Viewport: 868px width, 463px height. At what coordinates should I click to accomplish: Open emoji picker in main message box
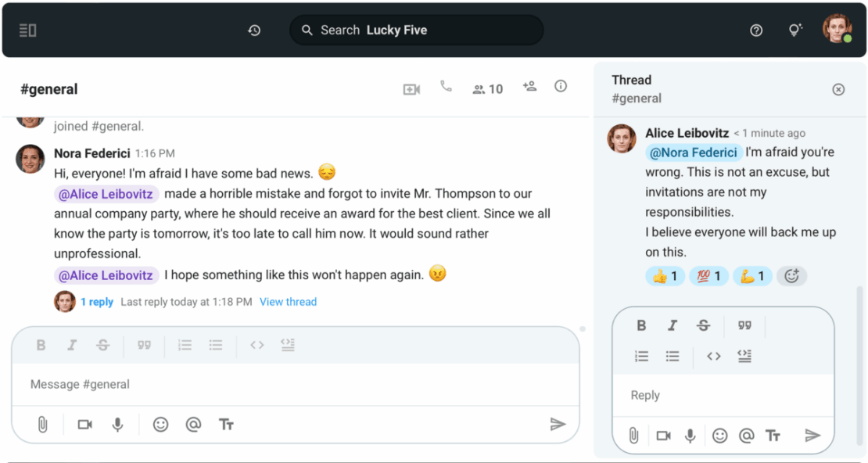click(160, 425)
